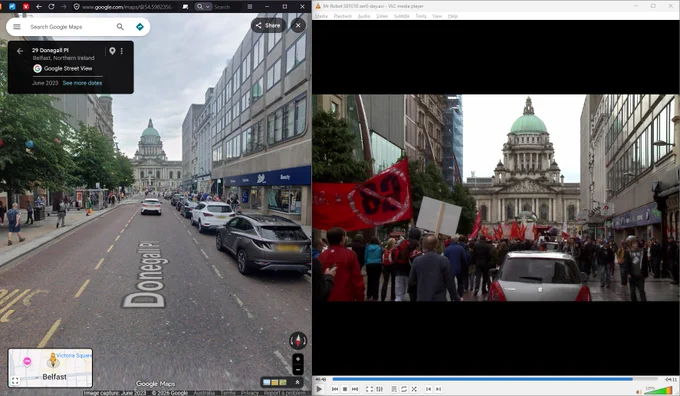Click the location pin icon in the address card
Image resolution: width=680 pixels, height=396 pixels.
click(x=112, y=51)
